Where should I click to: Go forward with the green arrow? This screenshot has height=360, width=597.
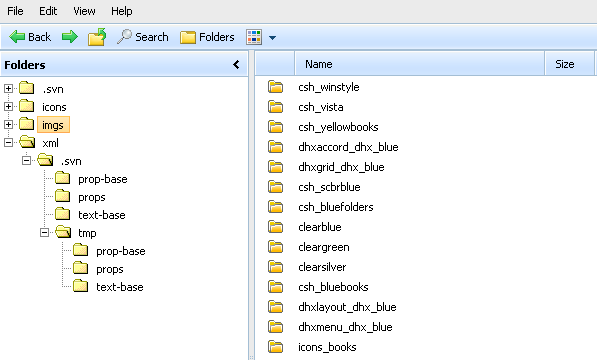pos(70,37)
